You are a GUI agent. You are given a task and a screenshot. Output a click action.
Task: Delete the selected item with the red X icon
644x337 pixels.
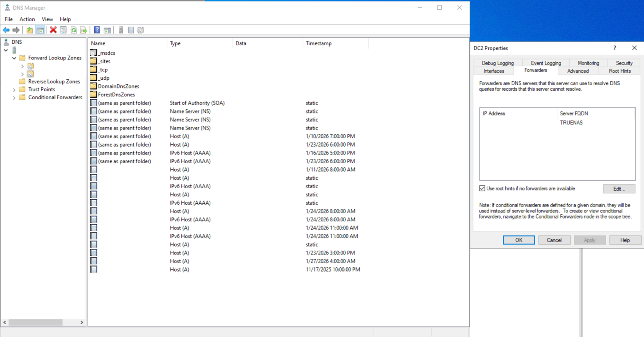[53, 30]
